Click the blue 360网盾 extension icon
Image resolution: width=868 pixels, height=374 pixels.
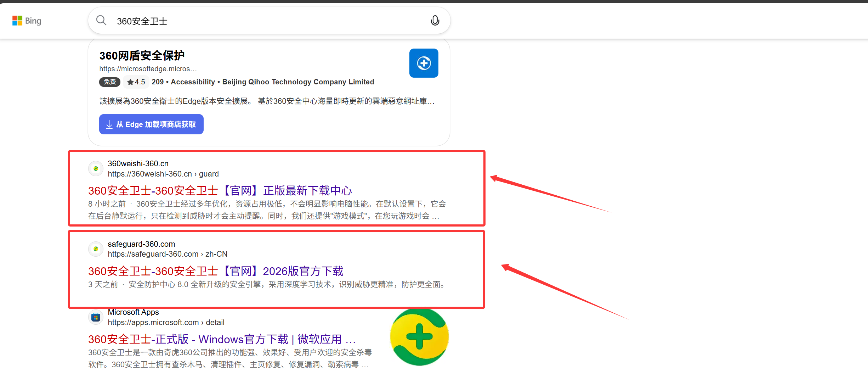[x=424, y=63]
